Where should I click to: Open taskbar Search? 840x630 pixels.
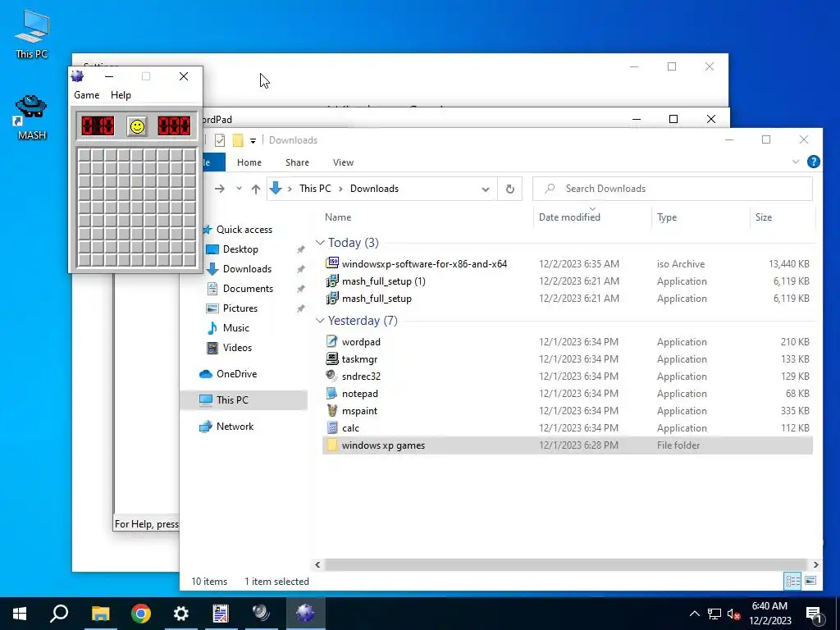59,614
